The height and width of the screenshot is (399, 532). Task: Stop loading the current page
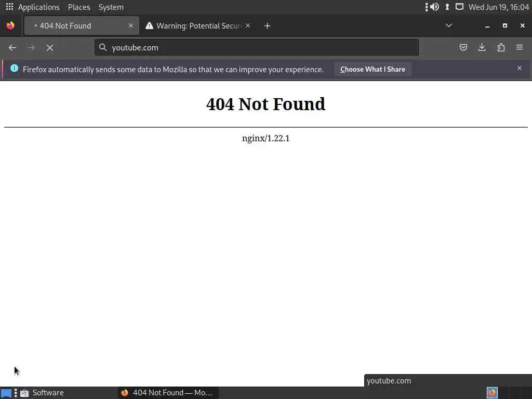50,48
